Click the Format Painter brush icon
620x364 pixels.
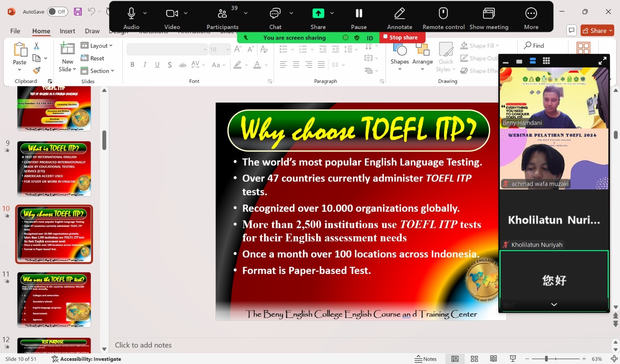[x=36, y=70]
